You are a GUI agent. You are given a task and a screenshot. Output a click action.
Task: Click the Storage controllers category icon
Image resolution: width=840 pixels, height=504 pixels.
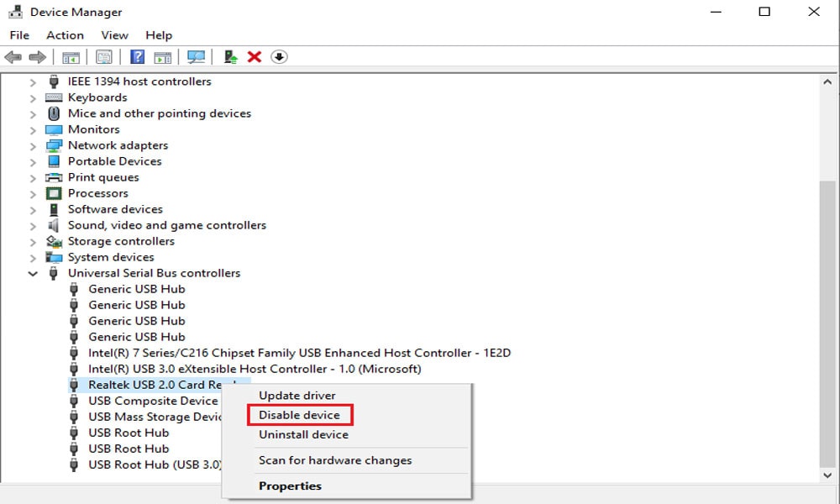(54, 242)
